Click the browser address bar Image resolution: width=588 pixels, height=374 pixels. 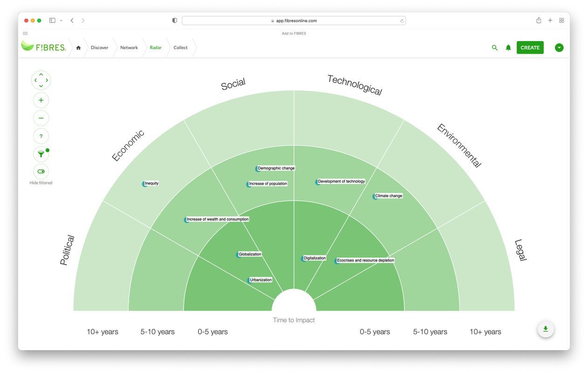(x=294, y=20)
